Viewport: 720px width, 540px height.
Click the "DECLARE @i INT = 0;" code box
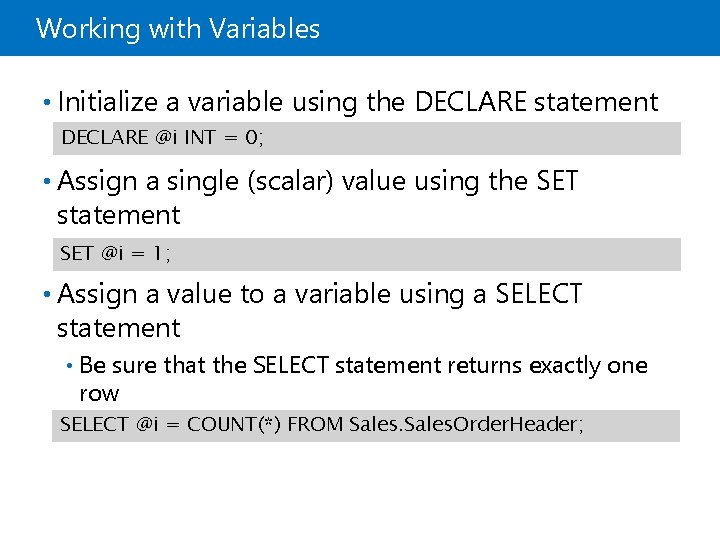[x=366, y=138]
